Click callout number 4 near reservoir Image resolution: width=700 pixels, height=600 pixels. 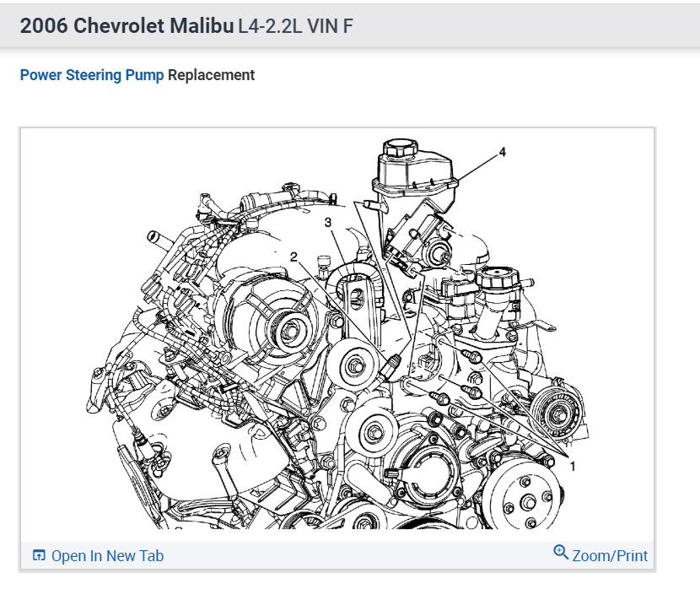pos(503,152)
